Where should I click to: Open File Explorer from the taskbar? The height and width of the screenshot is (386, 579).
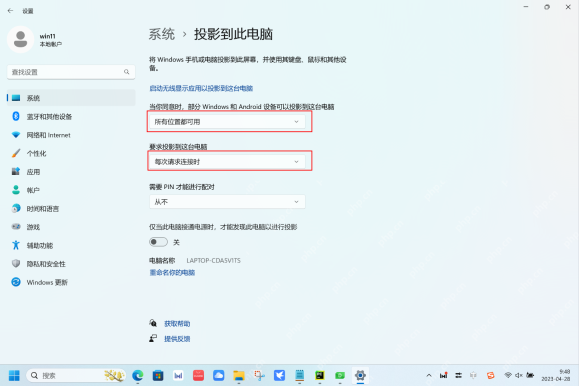pos(239,376)
